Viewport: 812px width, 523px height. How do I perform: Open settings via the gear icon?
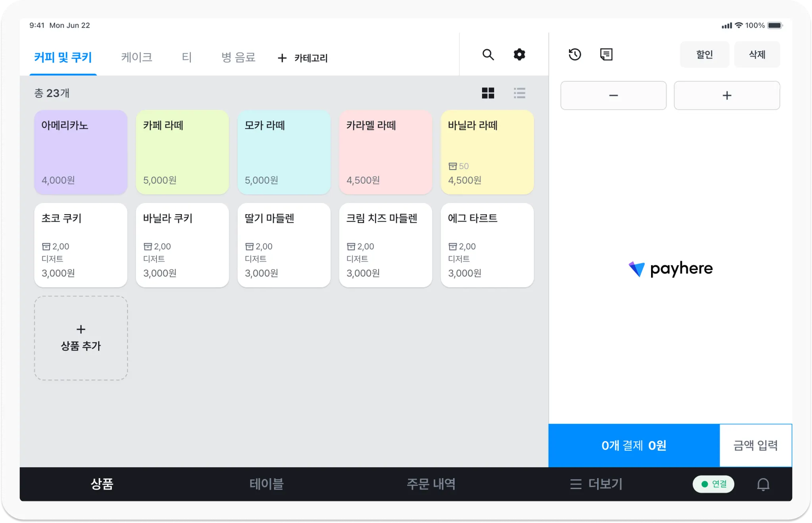click(x=519, y=55)
